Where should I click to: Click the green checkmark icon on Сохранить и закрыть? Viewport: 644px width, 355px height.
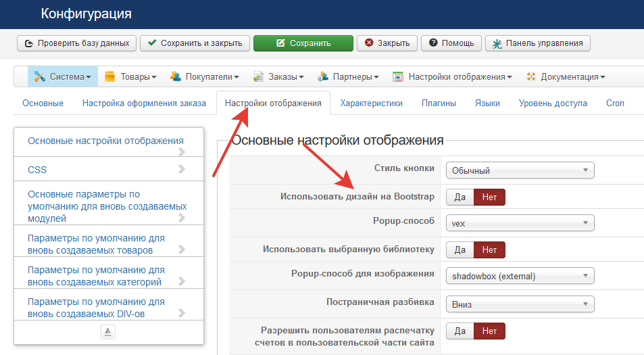(152, 43)
